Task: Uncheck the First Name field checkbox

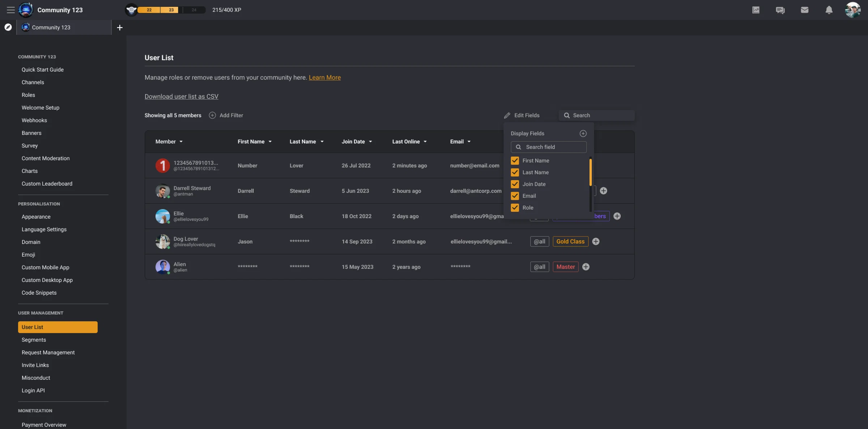Action: tap(515, 160)
